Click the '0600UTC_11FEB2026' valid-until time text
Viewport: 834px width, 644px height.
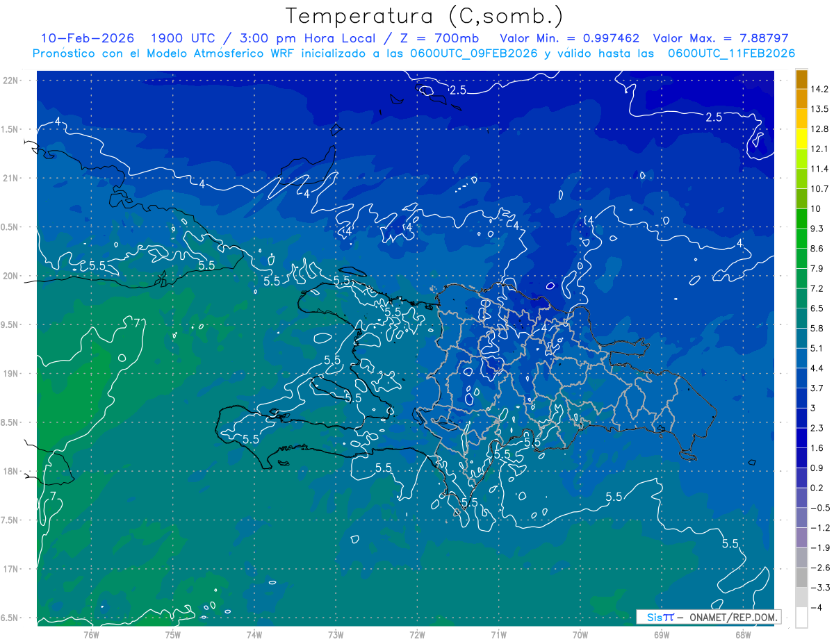[x=731, y=53]
